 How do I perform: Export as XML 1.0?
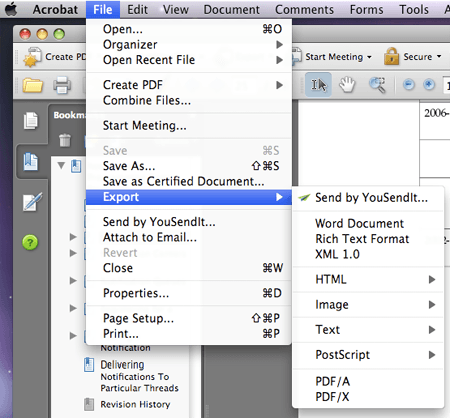click(x=368, y=254)
